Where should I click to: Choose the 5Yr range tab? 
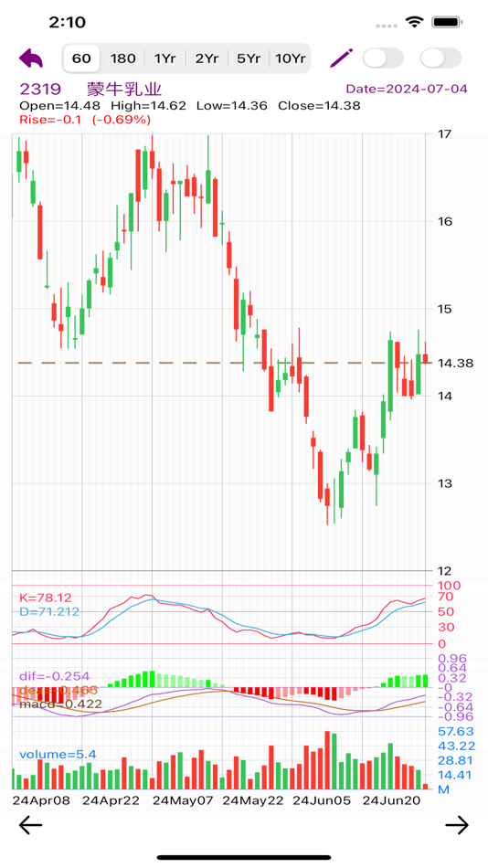point(249,58)
